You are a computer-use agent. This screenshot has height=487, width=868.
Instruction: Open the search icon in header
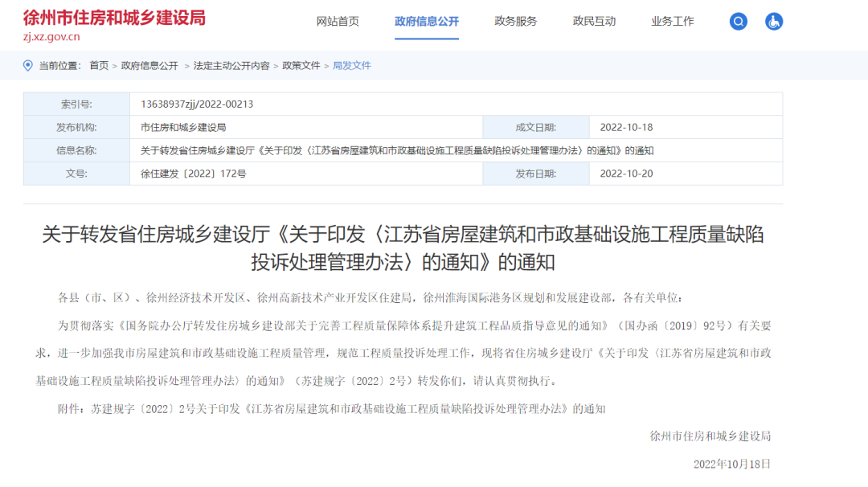click(738, 22)
